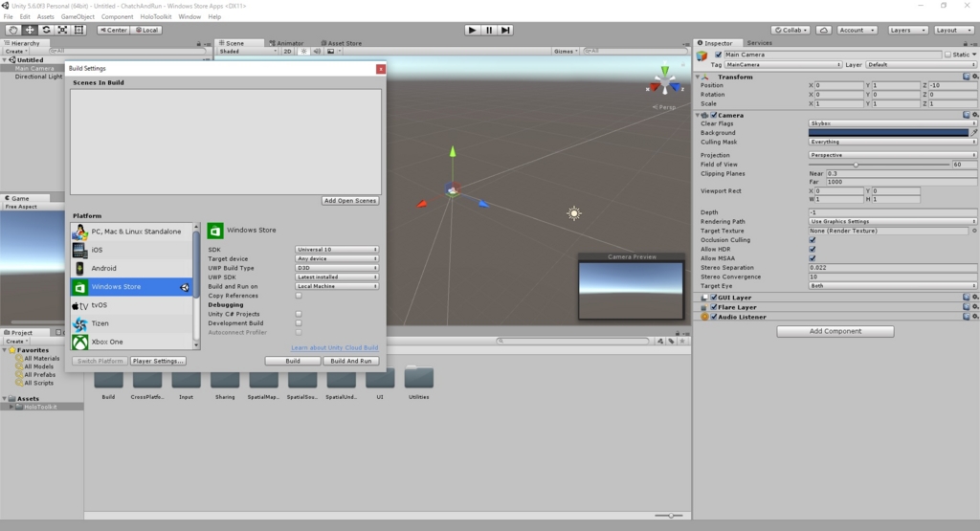Click Build And Run button
The height and width of the screenshot is (531, 980).
(350, 361)
